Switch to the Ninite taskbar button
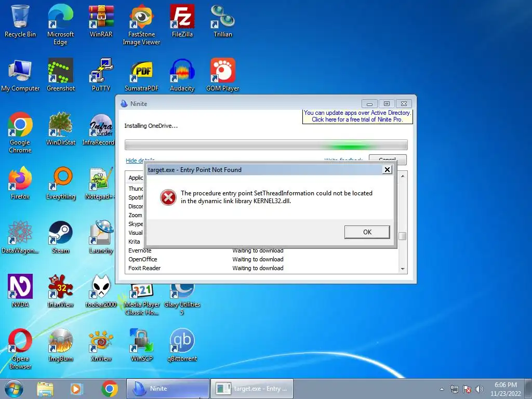The height and width of the screenshot is (399, 532). point(168,389)
